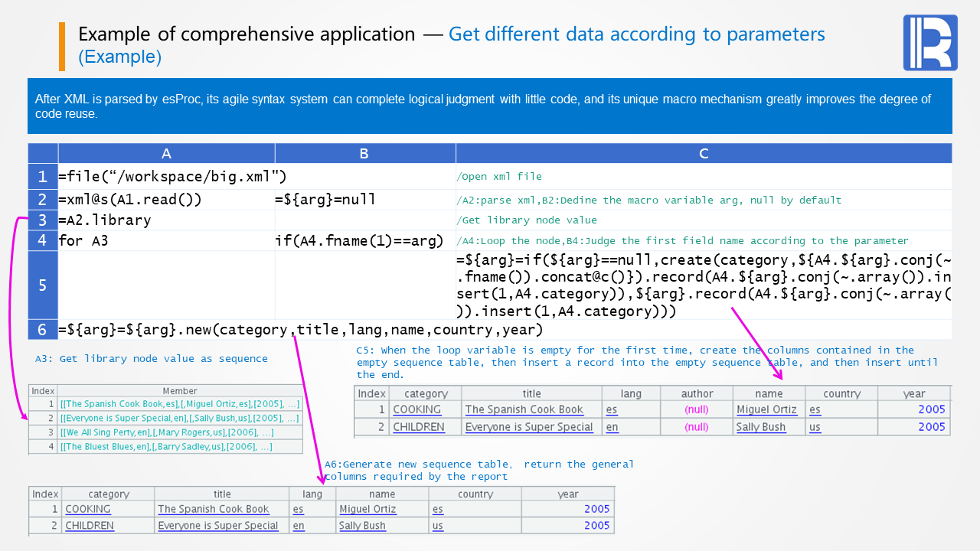Select the =A2.library cell

click(166, 220)
